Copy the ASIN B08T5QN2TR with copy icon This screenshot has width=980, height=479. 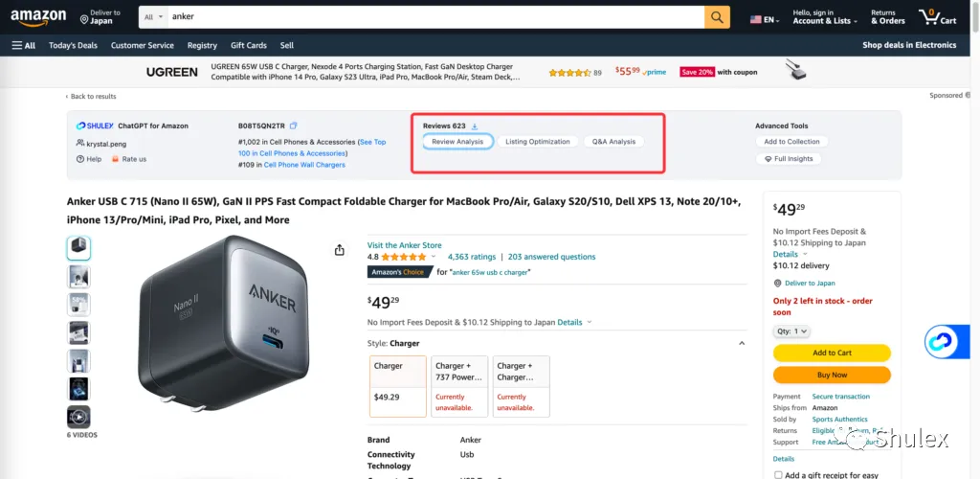pos(294,125)
